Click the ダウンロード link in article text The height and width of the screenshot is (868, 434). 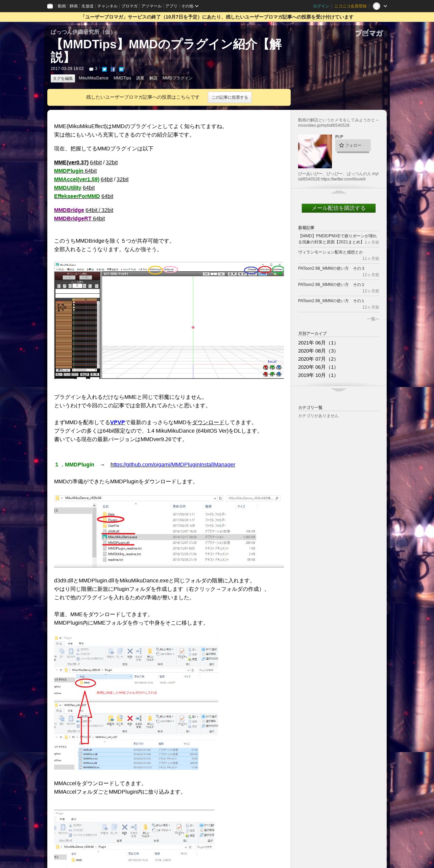tap(208, 422)
